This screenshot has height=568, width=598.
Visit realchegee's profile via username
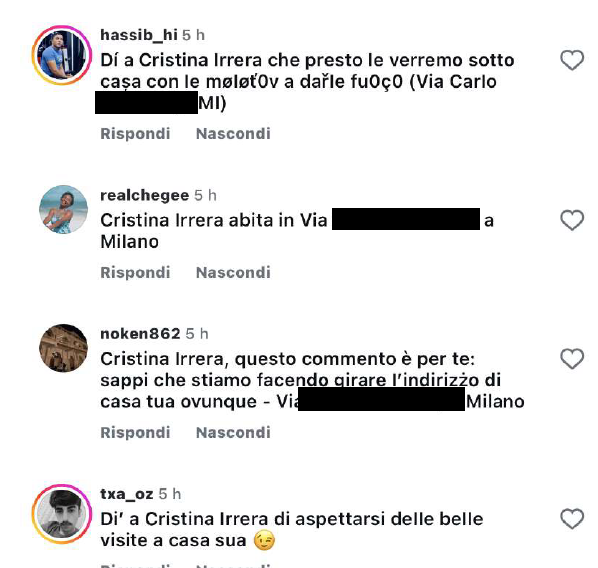(x=145, y=195)
